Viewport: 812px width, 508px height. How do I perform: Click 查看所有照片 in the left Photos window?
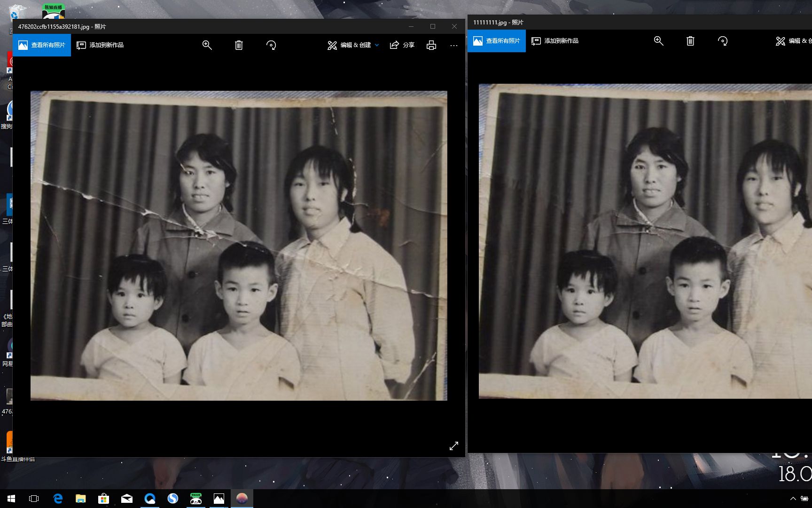click(x=42, y=45)
